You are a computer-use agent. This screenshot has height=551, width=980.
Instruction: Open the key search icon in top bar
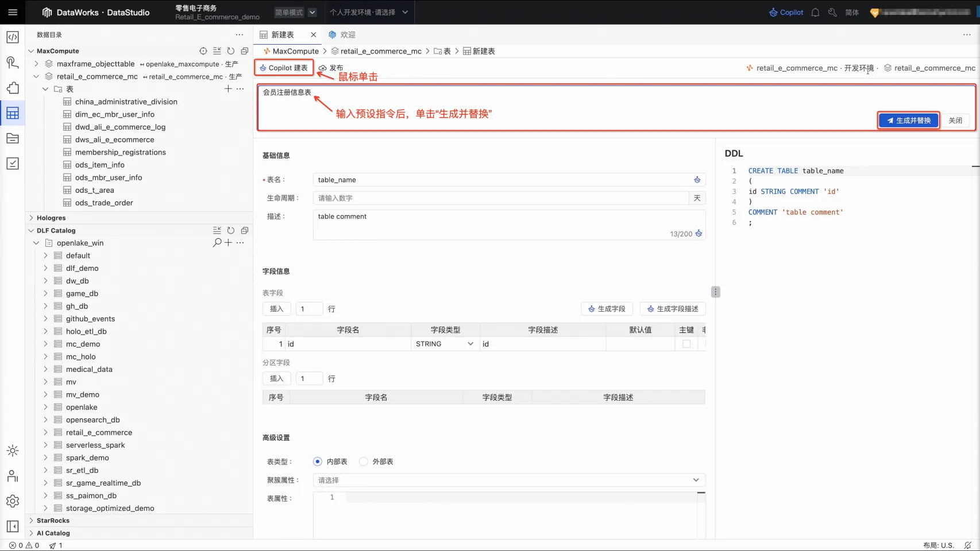point(832,12)
